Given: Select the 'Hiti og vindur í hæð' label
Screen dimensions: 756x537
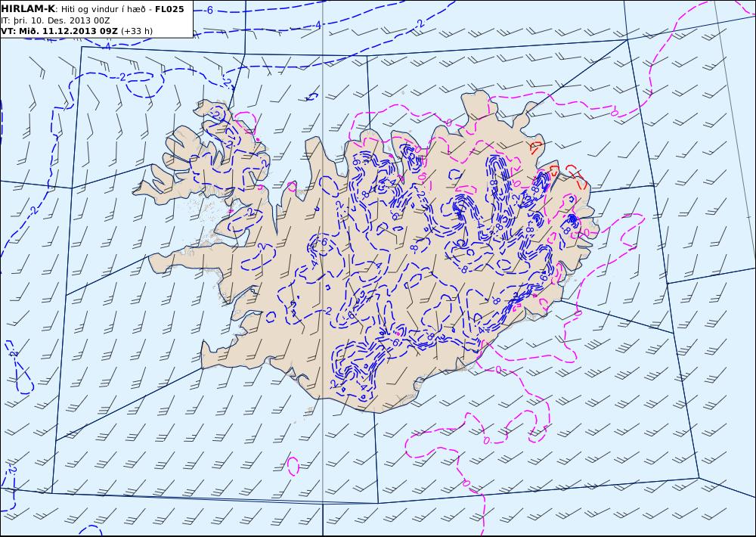Looking at the screenshot, I should pyautogui.click(x=103, y=9).
